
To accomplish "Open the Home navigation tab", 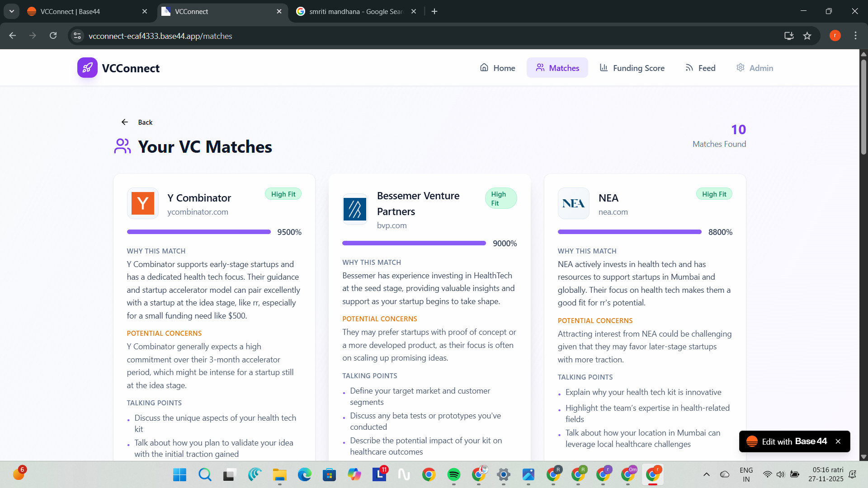I will (x=497, y=68).
